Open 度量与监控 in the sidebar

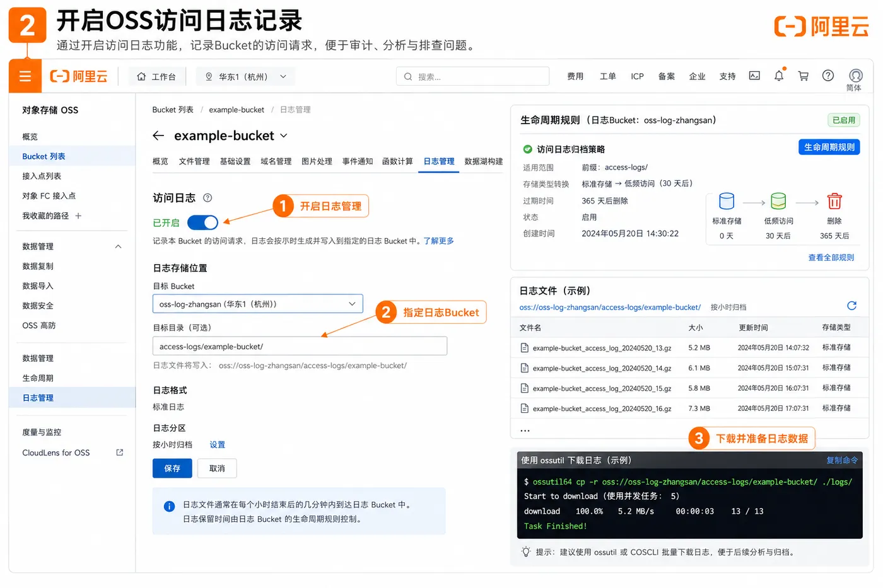point(42,432)
